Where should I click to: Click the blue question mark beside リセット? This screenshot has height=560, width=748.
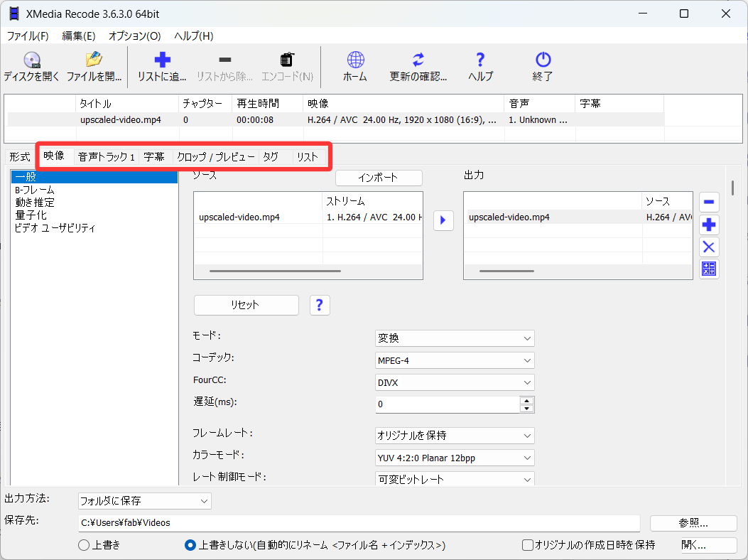point(320,305)
